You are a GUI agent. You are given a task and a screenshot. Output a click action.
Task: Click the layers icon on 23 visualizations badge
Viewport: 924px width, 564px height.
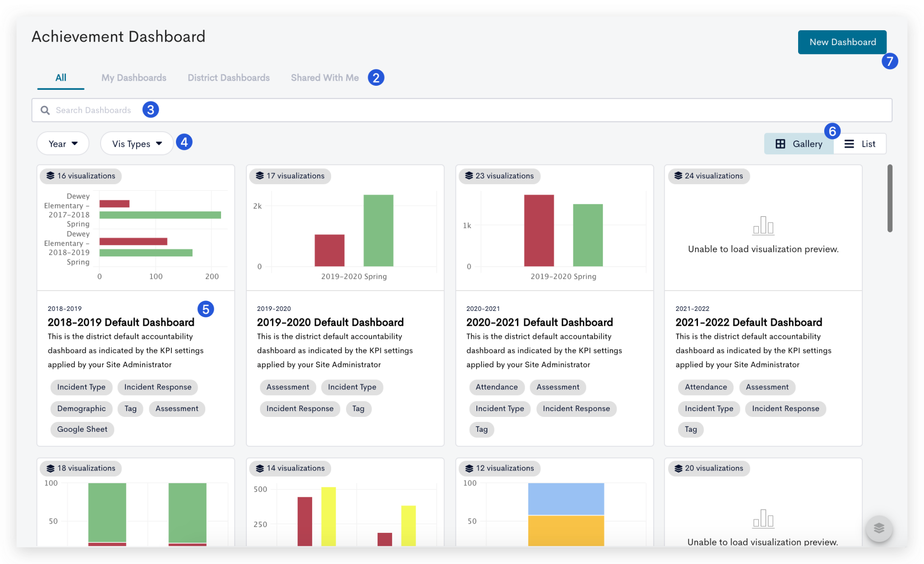[469, 176]
